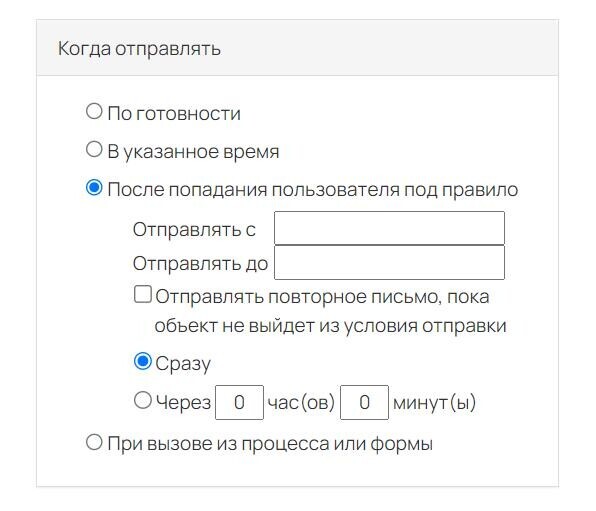Focus the 'Отправлять до' input field
596x511 pixels.
point(389,263)
